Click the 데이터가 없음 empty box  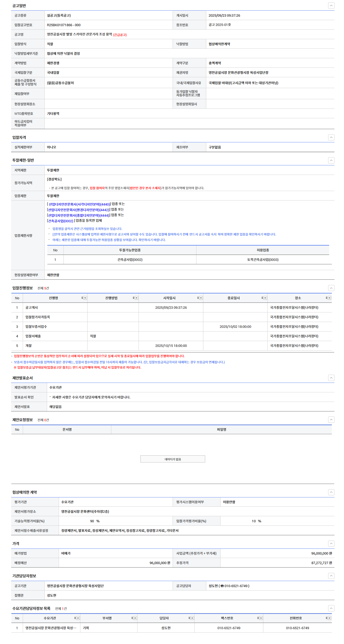pyautogui.click(x=173, y=459)
